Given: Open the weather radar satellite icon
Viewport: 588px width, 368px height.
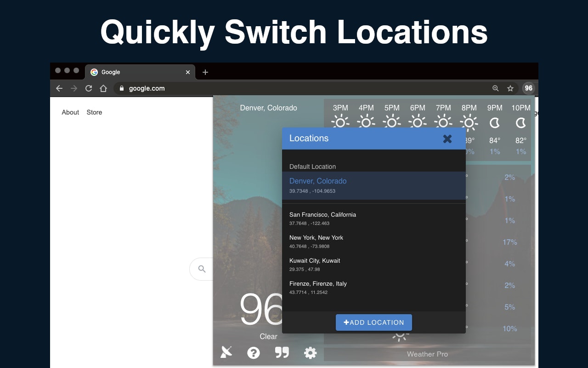Looking at the screenshot, I should pos(226,352).
